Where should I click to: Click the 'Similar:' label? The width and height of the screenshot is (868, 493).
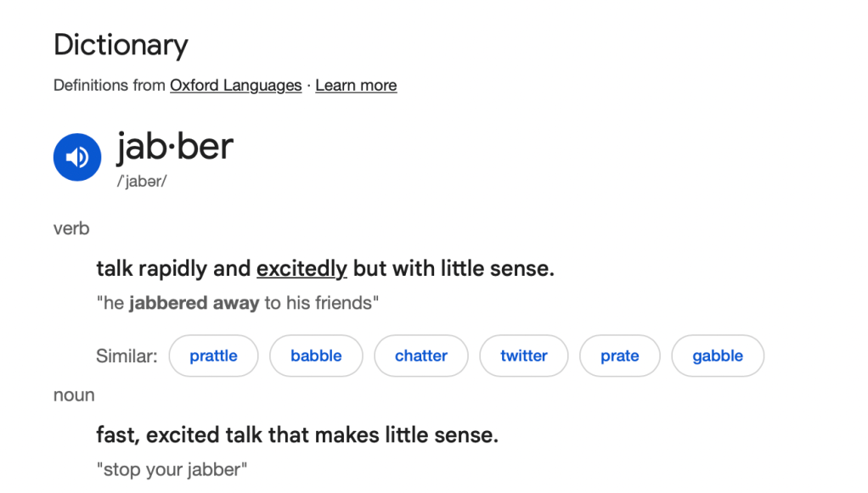(x=127, y=356)
